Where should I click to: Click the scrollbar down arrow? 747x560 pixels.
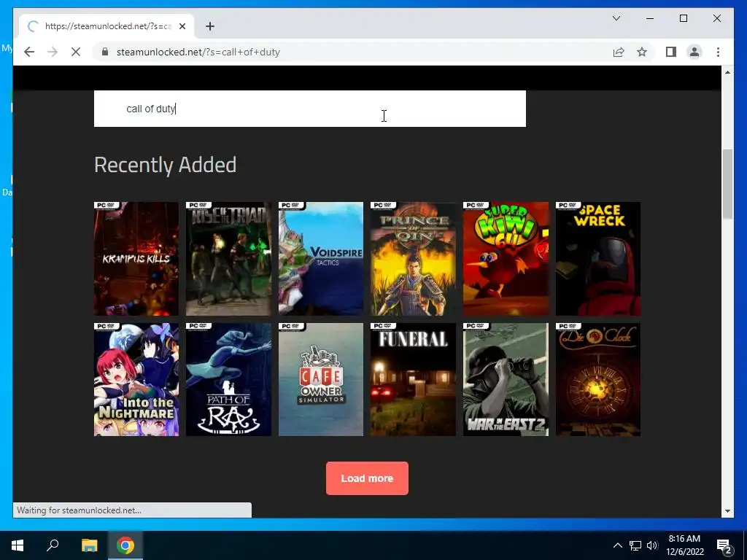pyautogui.click(x=727, y=511)
